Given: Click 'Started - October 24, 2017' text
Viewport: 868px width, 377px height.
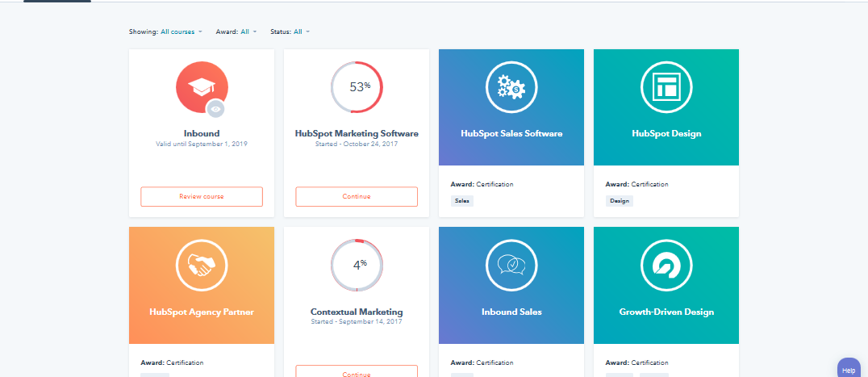Looking at the screenshot, I should click(x=357, y=144).
